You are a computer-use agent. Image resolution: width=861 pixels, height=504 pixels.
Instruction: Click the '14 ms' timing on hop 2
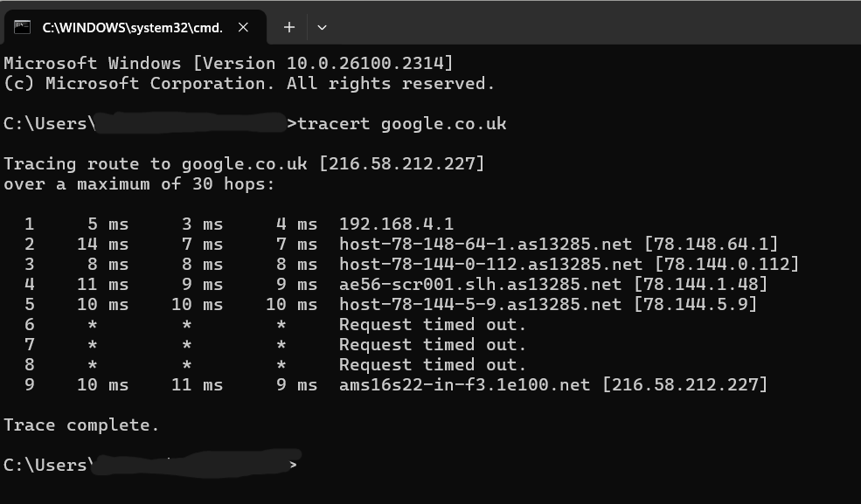click(x=102, y=244)
